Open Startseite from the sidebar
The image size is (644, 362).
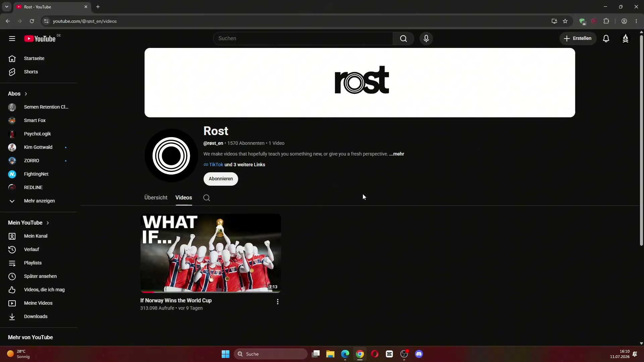click(39, 59)
